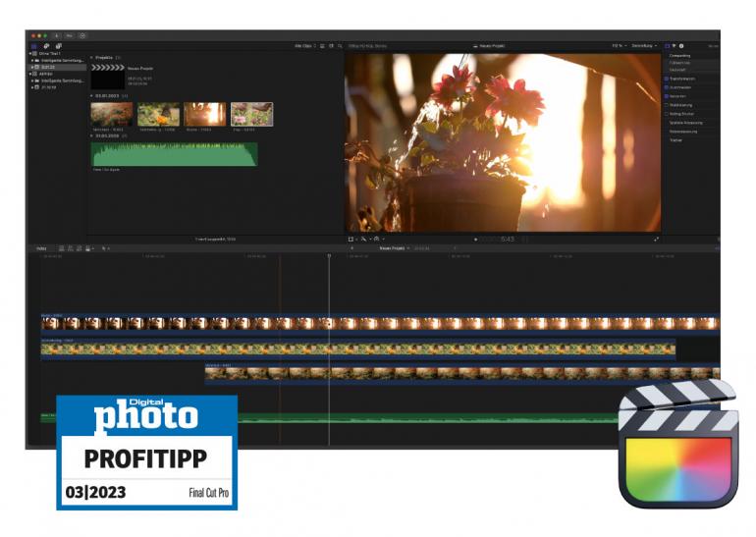Screen dimensions: 756x537
Task: Enable the Stabilisierung checkbox
Action: [667, 105]
